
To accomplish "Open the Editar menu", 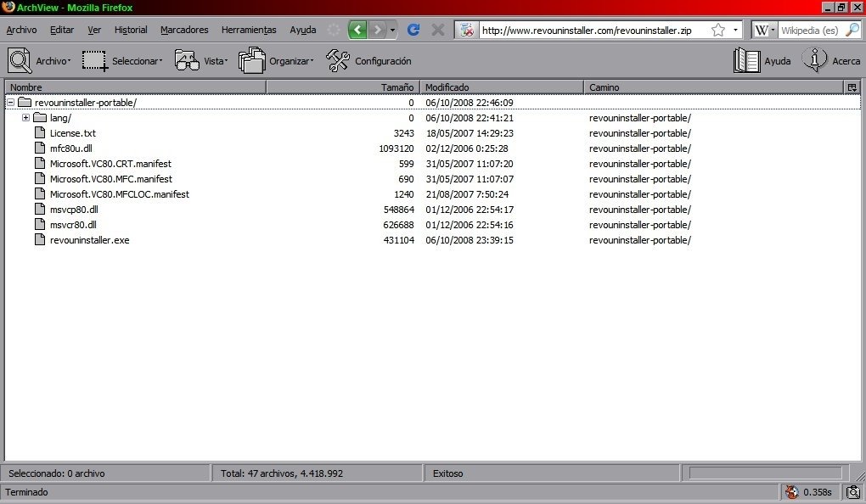I will click(62, 30).
